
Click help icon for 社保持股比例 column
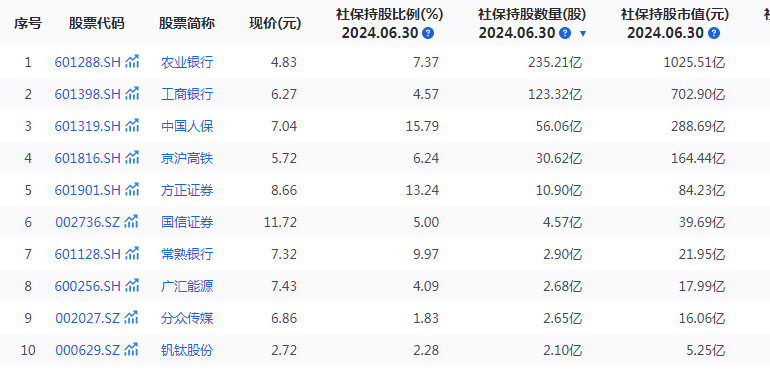tap(428, 33)
